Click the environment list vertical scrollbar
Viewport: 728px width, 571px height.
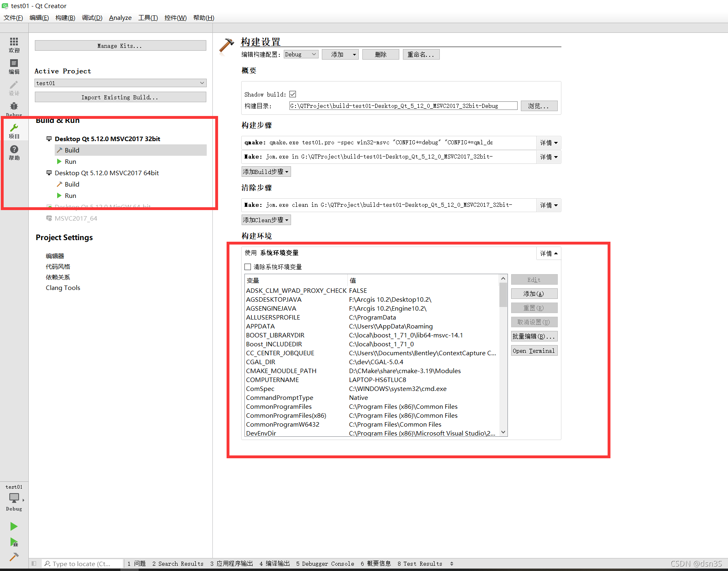[x=503, y=295]
